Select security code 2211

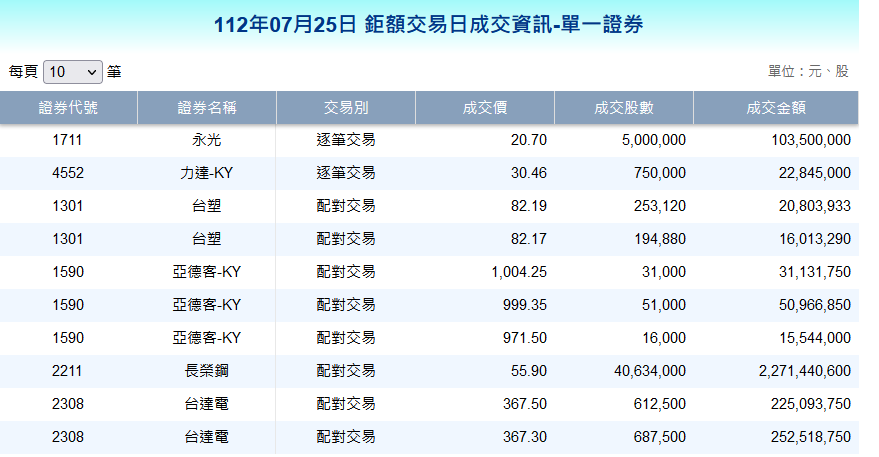[68, 371]
